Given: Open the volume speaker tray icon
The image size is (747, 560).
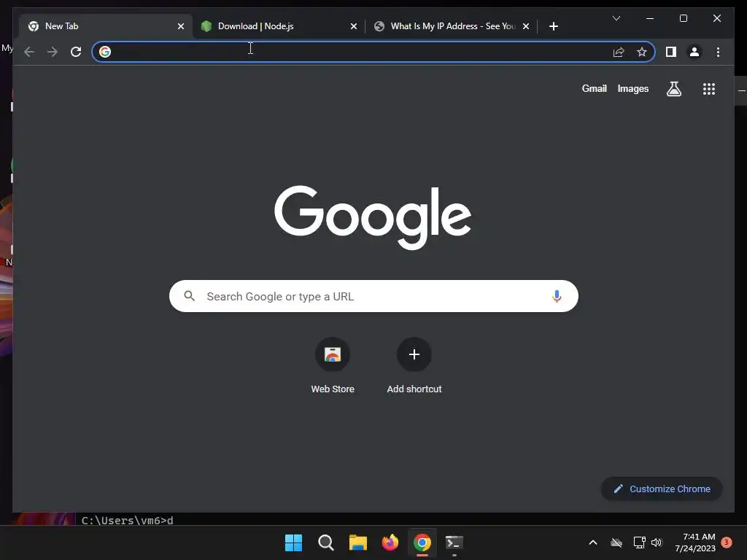Looking at the screenshot, I should point(657,542).
